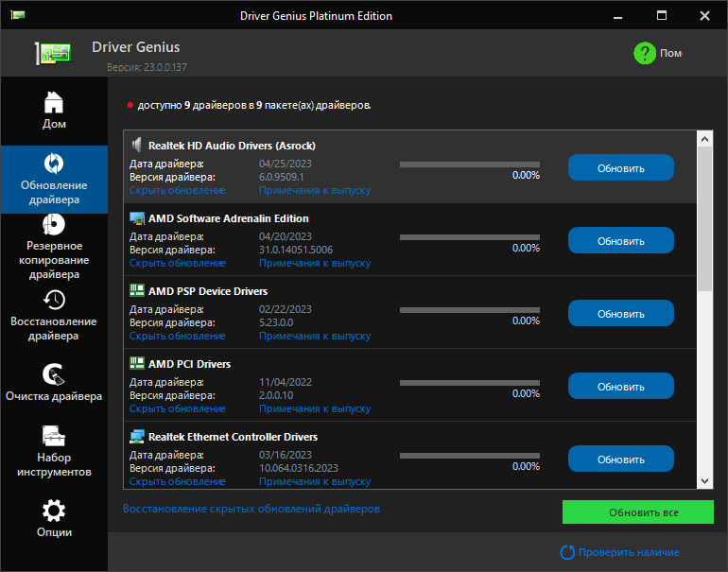This screenshot has height=572, width=728.
Task: Open Восстановление драйвера clock icon
Action: (54, 300)
